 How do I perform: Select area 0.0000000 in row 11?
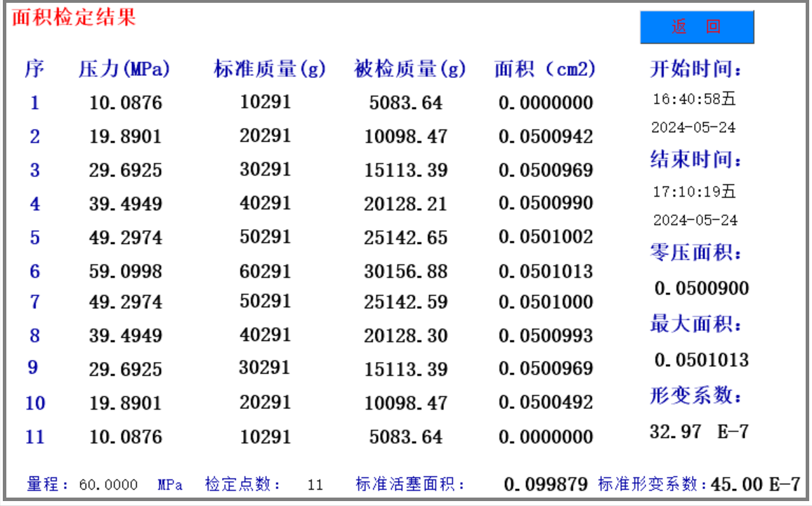(x=546, y=436)
